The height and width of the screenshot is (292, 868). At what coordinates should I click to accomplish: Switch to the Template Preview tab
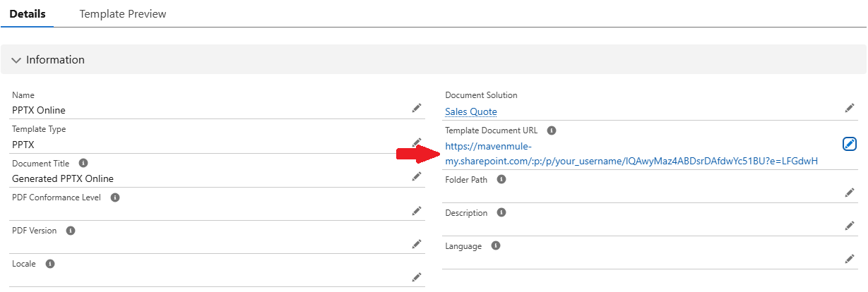(x=123, y=14)
